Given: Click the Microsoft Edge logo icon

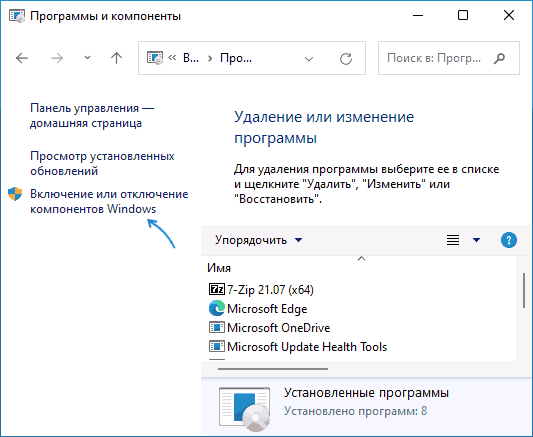Looking at the screenshot, I should [x=217, y=308].
